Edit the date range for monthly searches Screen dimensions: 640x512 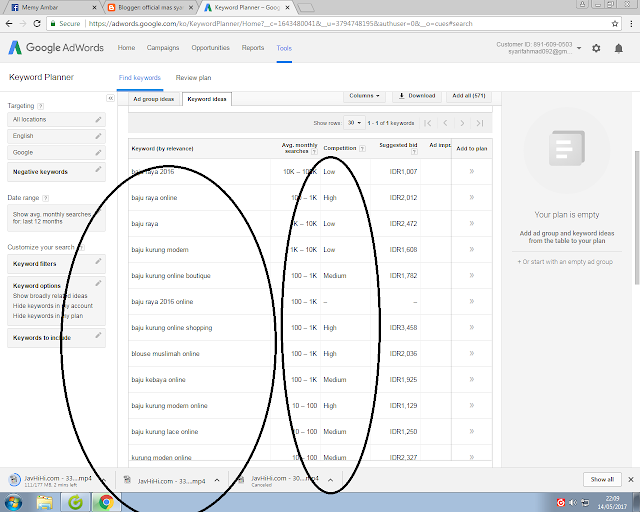click(x=56, y=218)
